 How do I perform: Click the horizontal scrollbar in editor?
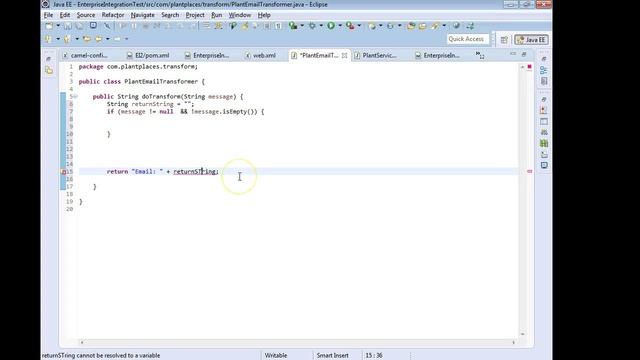point(298,342)
